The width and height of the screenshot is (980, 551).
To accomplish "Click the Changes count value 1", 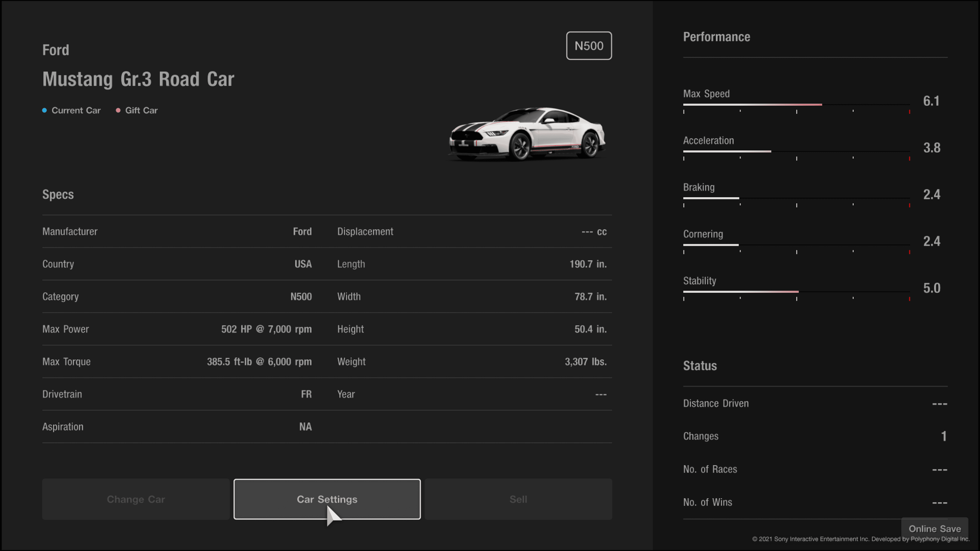I will coord(944,436).
